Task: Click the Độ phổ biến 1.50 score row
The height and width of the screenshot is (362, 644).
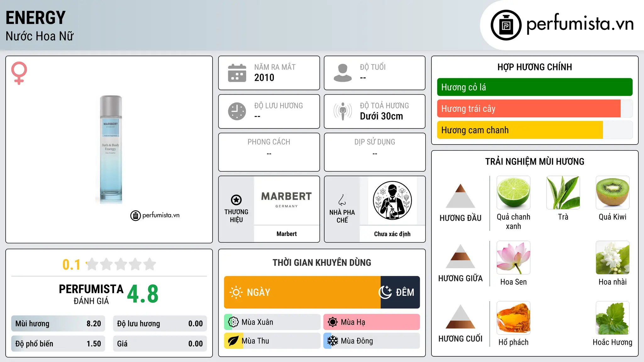Action: pyautogui.click(x=58, y=344)
